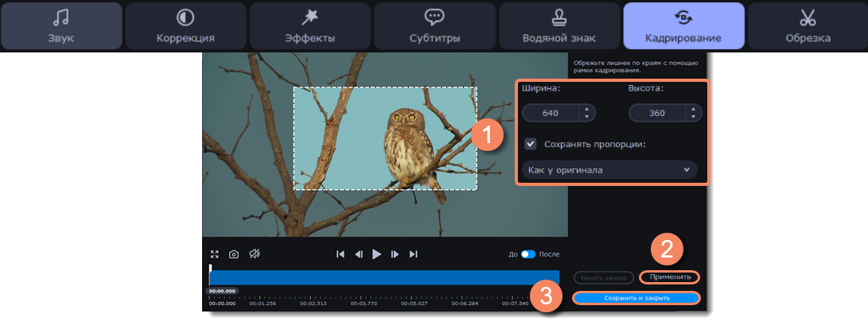Select the Водяной знак tab
Viewport: 868px width, 325px height.
[x=559, y=26]
